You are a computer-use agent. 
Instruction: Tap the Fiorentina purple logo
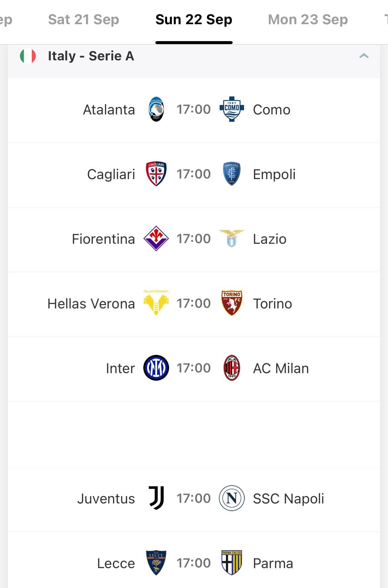point(156,238)
